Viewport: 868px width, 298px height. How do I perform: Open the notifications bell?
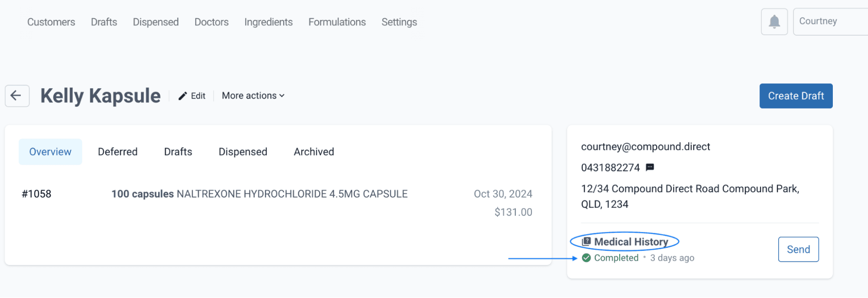[774, 22]
